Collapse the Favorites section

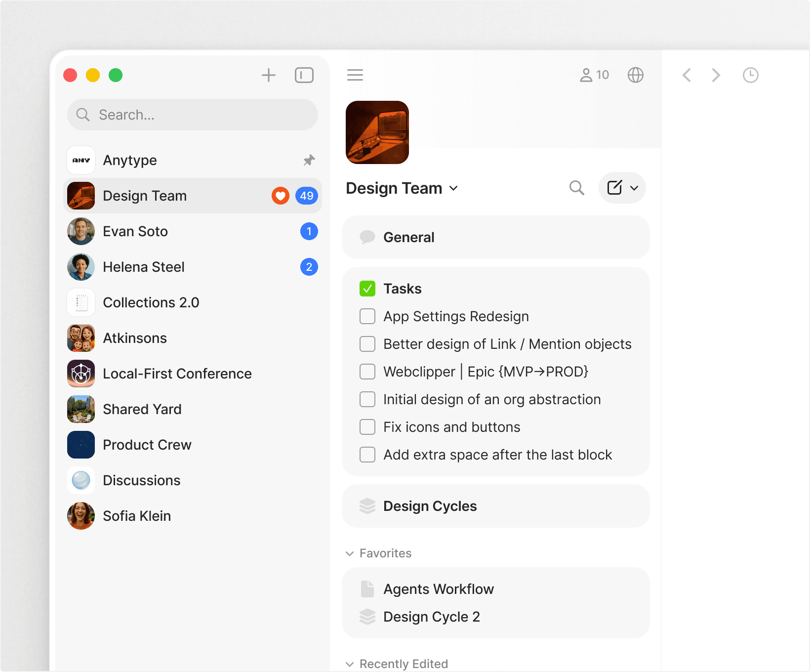pyautogui.click(x=350, y=553)
